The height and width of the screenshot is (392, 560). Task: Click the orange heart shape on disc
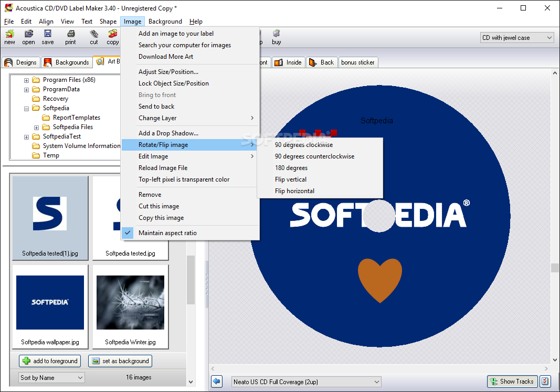point(380,280)
